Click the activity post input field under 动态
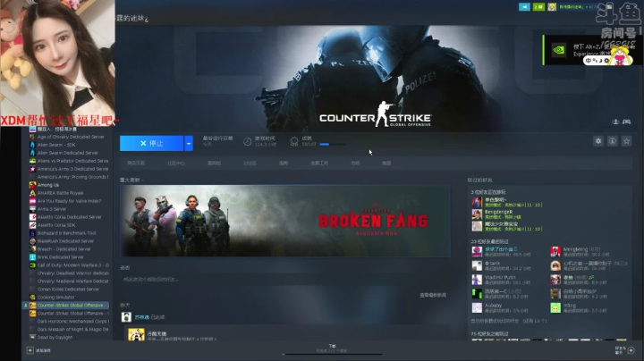This screenshot has height=361, width=644. (284, 280)
